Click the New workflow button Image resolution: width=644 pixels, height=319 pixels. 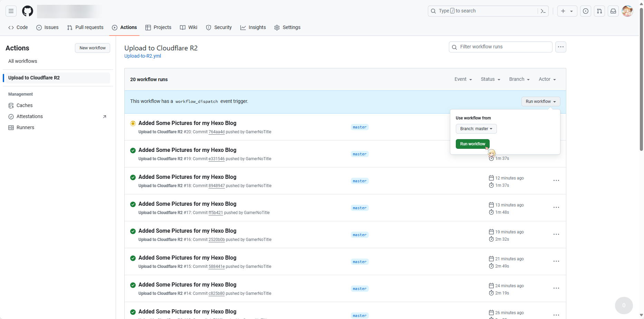coord(93,48)
